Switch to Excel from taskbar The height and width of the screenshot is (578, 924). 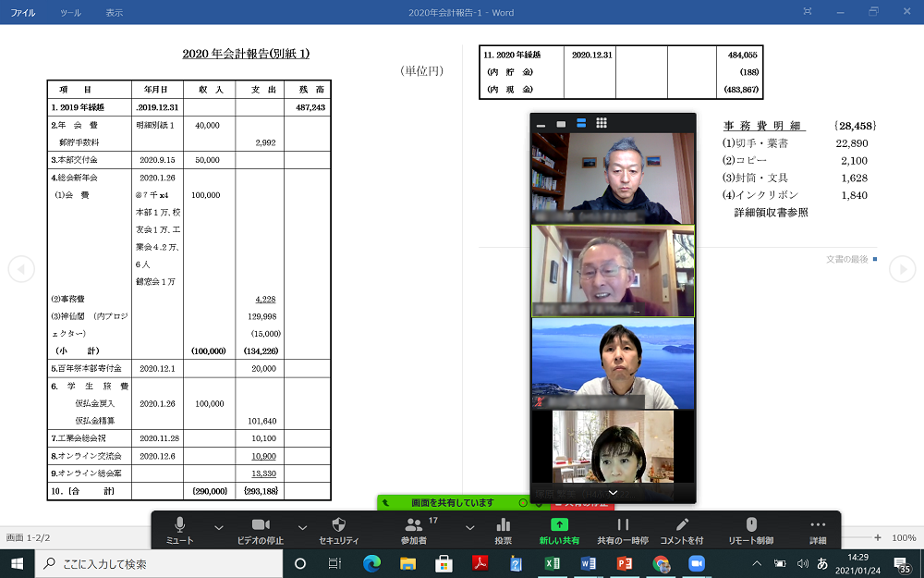click(553, 564)
